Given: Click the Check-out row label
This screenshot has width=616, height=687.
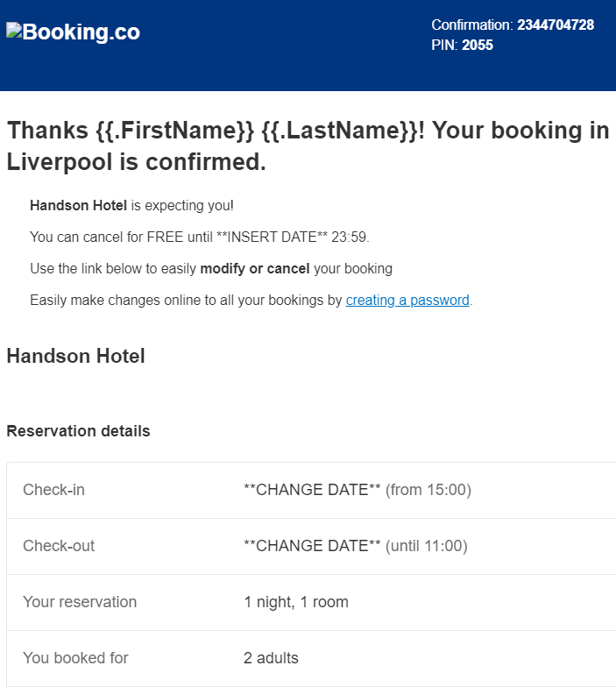Looking at the screenshot, I should pos(59,546).
